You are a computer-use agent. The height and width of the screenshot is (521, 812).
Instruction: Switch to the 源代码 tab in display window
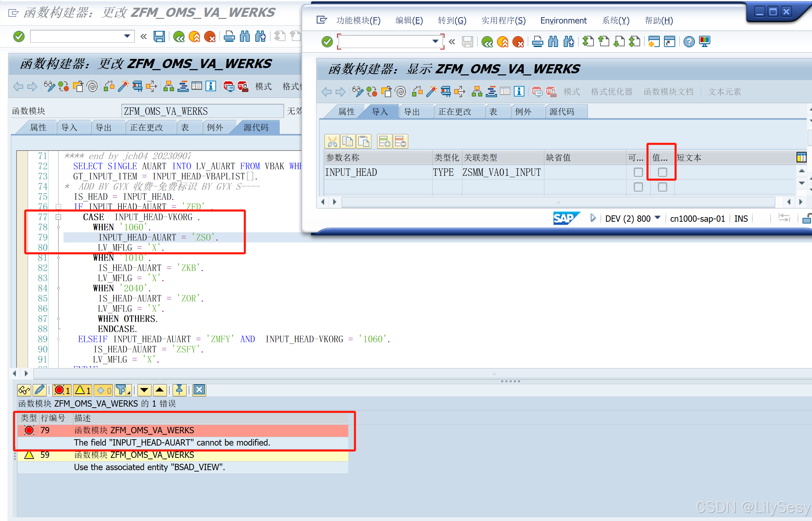coord(561,111)
